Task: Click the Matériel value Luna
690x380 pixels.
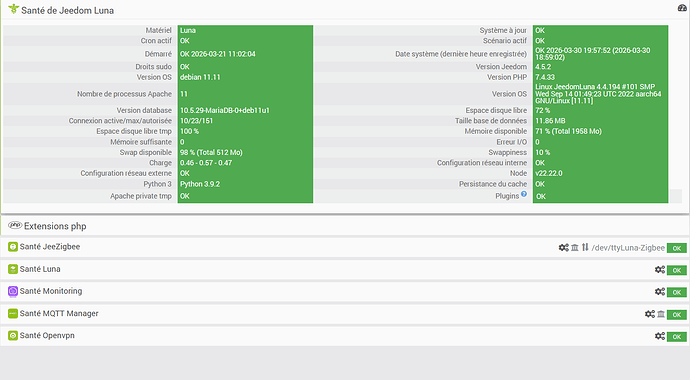Action: pos(188,30)
